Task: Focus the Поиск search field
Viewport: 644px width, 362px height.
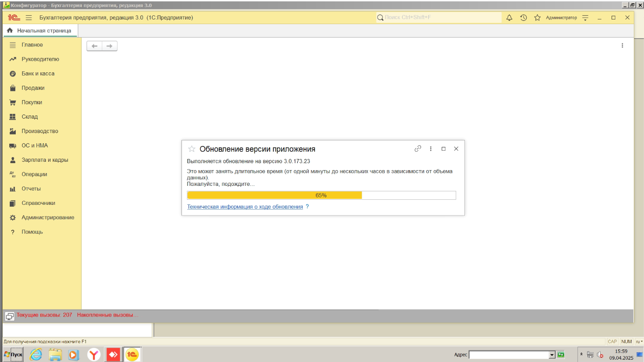Action: [x=438, y=18]
